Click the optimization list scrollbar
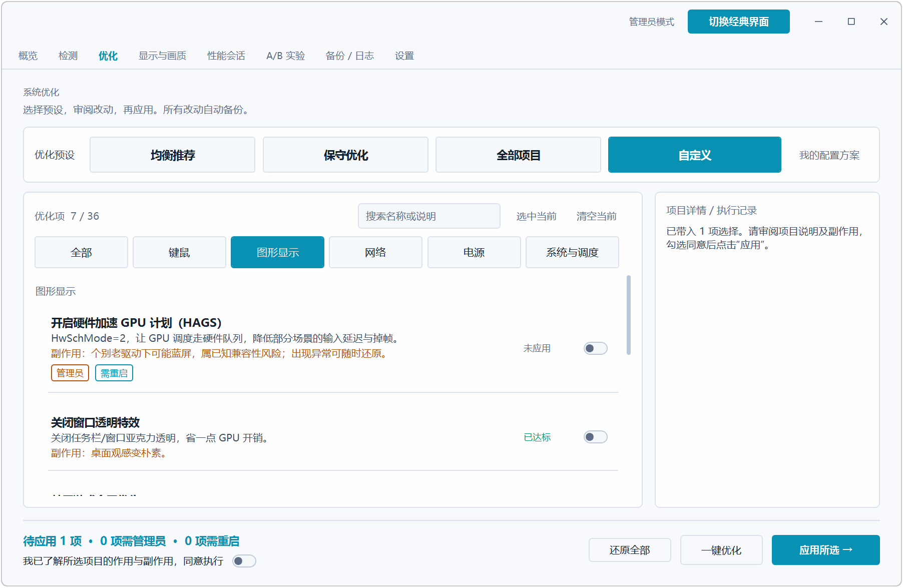 [629, 315]
